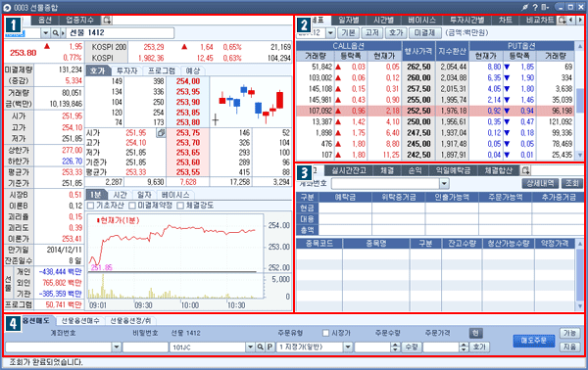The width and height of the screenshot is (588, 370).
Task: Expand the futures code dropdown arrow
Action: click(45, 33)
